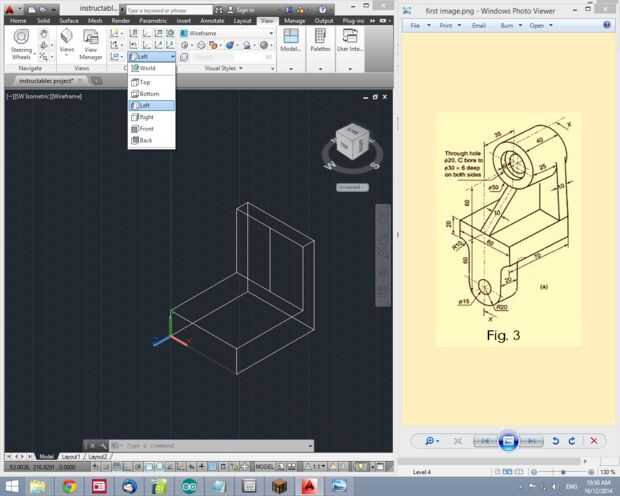Play slide show in Photo Viewer
This screenshot has width=620, height=496.
pos(508,440)
